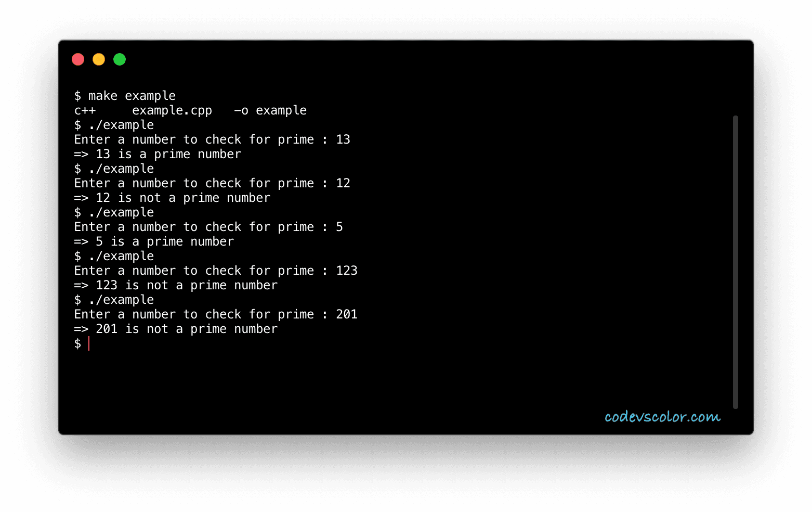Click the cursor at the last prompt
This screenshot has height=512, width=812.
89,343
